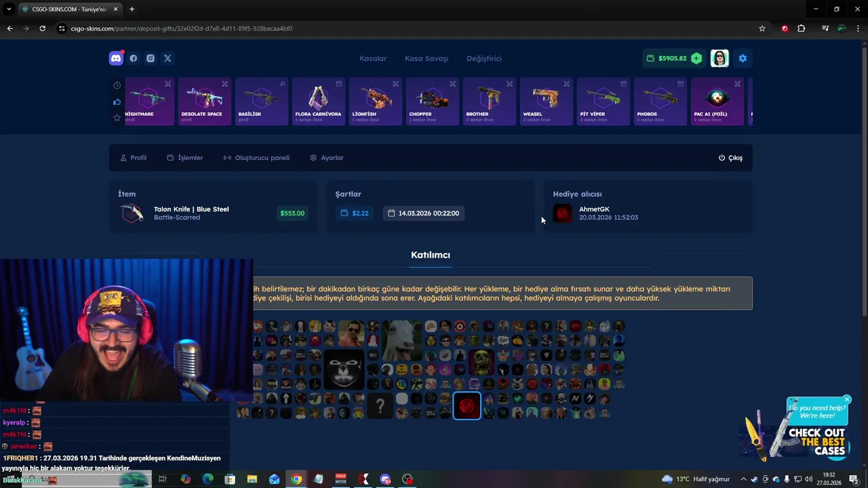This screenshot has width=868, height=488.
Task: Show favorite drops with star icon
Action: click(117, 118)
